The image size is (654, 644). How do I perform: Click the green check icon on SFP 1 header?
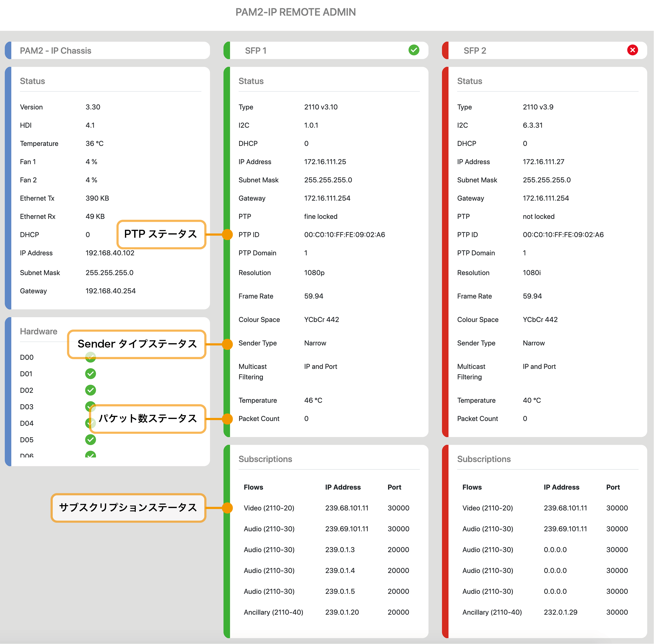click(414, 50)
